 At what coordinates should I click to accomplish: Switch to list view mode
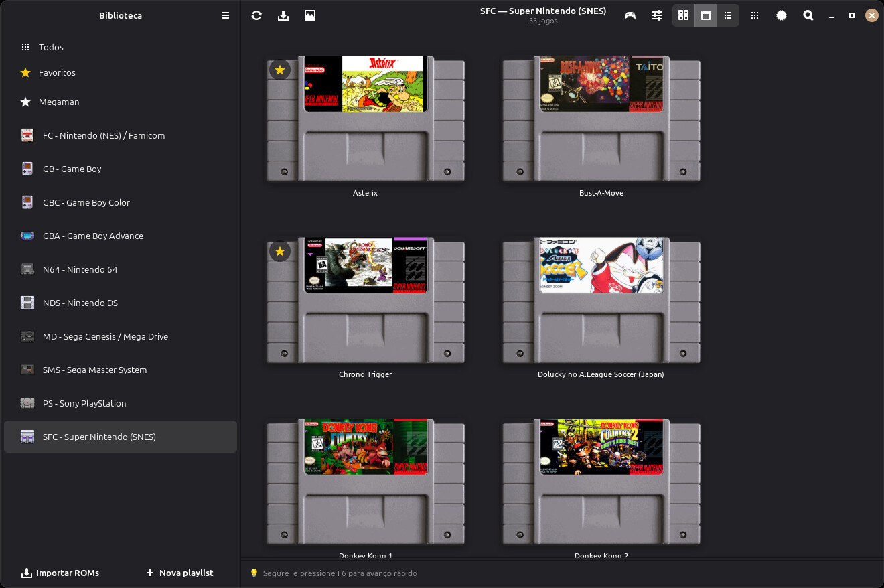728,15
